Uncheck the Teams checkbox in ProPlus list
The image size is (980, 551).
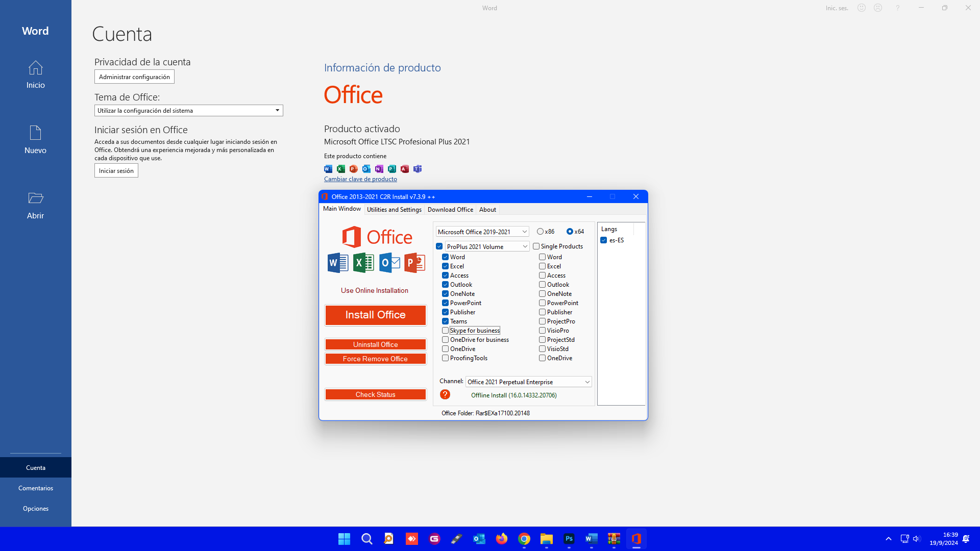(x=446, y=321)
